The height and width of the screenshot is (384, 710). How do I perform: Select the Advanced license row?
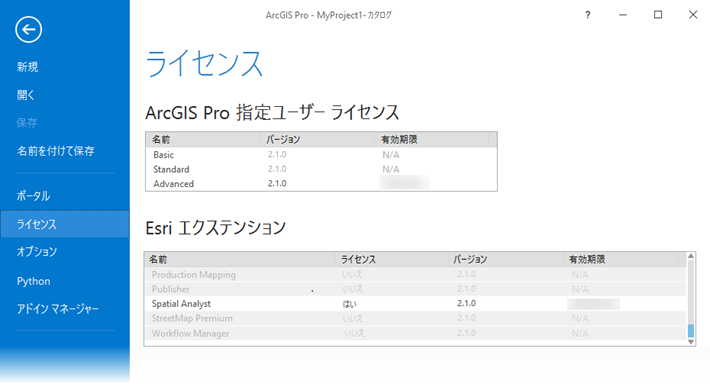coord(321,184)
